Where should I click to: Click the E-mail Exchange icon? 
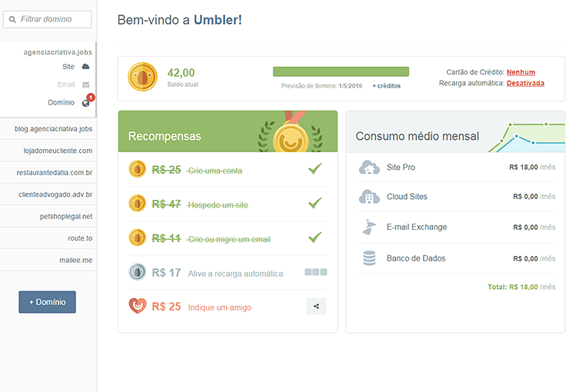(x=369, y=227)
